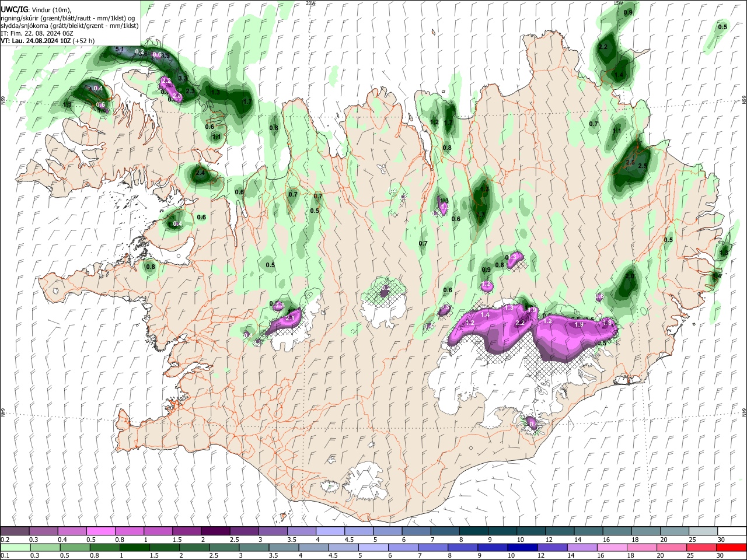Select lower scale palest green swatch after 0.1
Image resolution: width=747 pixels, height=560 pixels.
15,547
